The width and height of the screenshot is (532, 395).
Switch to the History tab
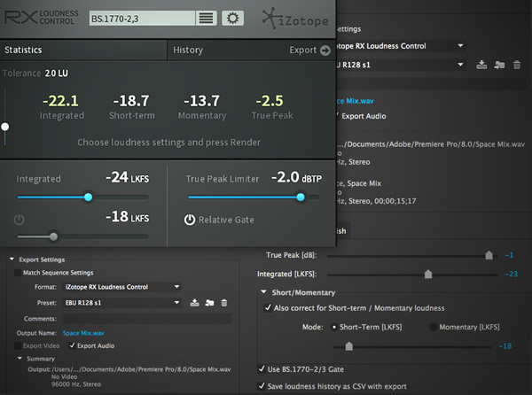[188, 50]
